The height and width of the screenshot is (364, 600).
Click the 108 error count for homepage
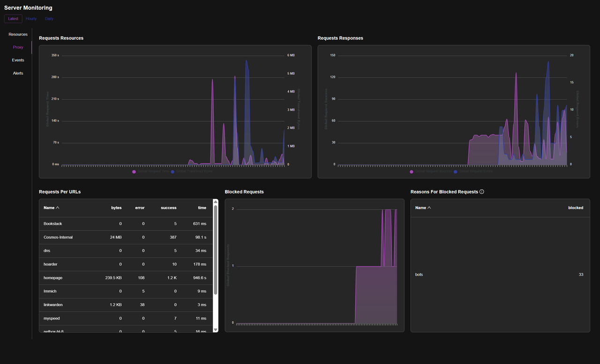click(x=141, y=278)
